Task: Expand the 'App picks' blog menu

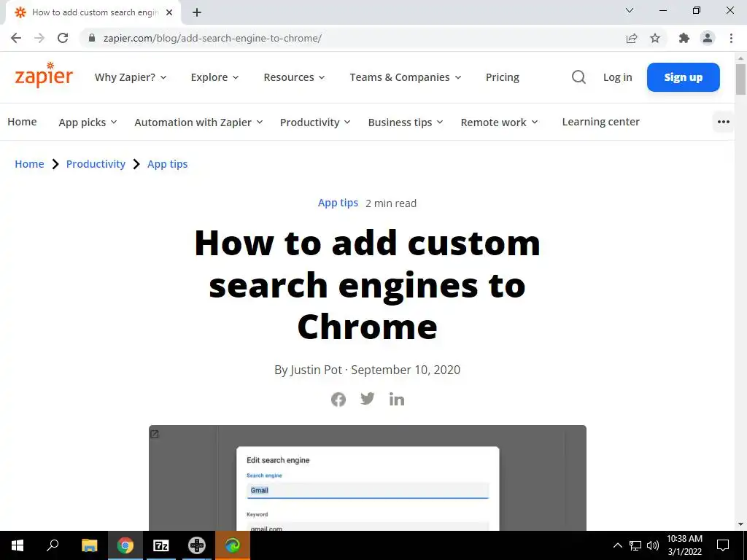Action: coord(88,122)
